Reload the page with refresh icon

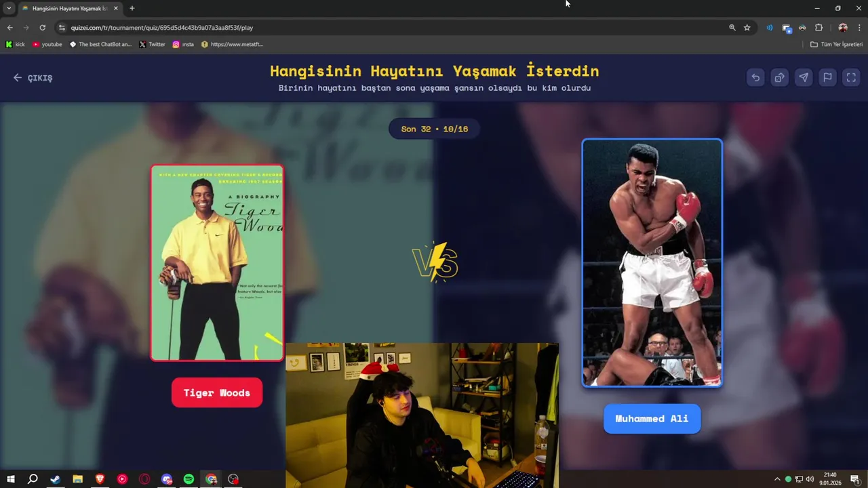(x=42, y=28)
